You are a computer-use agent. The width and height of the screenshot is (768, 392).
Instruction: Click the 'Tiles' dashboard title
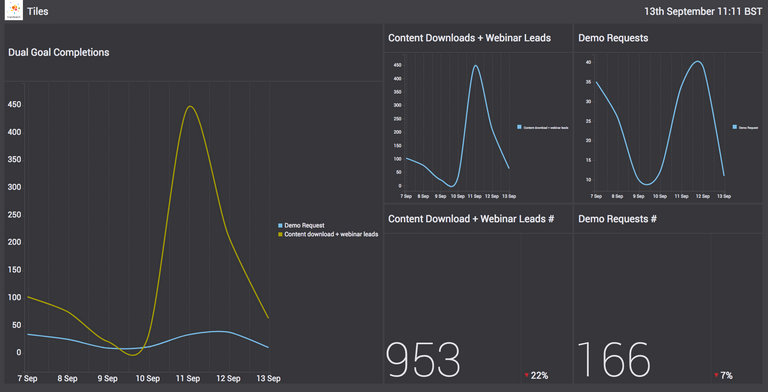click(x=38, y=11)
